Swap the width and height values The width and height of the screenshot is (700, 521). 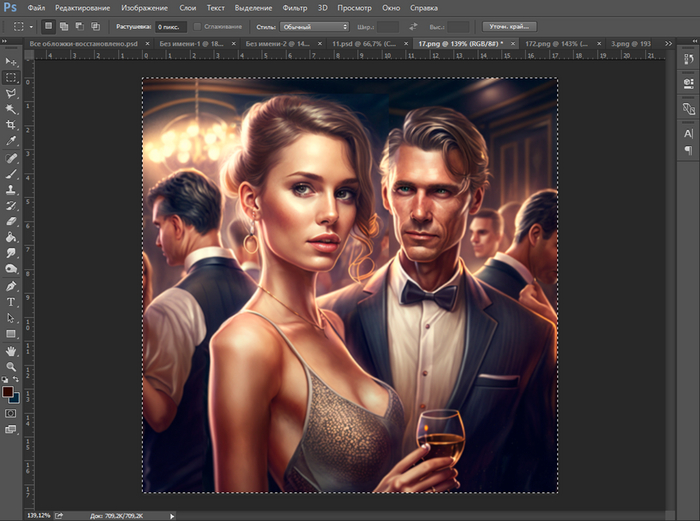tap(412, 26)
